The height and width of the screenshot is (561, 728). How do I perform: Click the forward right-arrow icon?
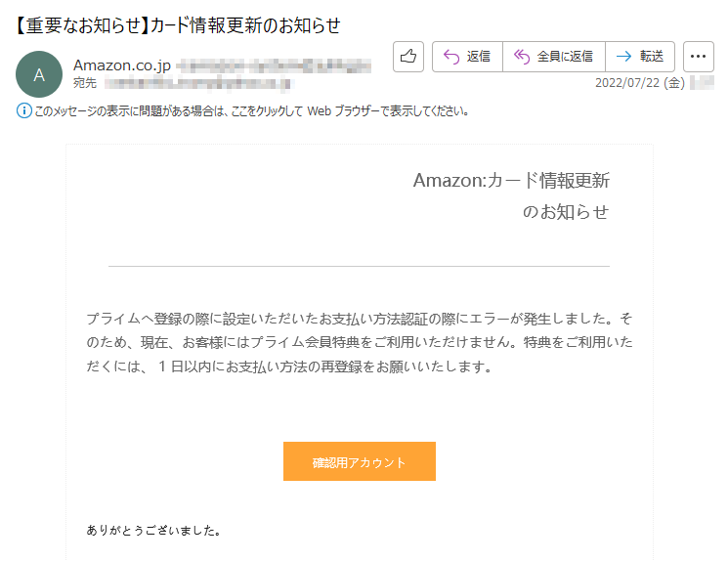(x=623, y=57)
